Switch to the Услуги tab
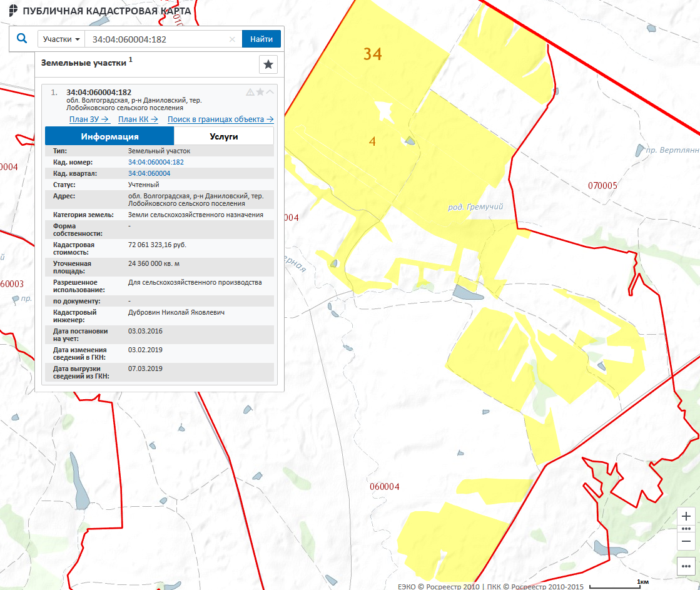The width and height of the screenshot is (700, 590). tap(223, 136)
